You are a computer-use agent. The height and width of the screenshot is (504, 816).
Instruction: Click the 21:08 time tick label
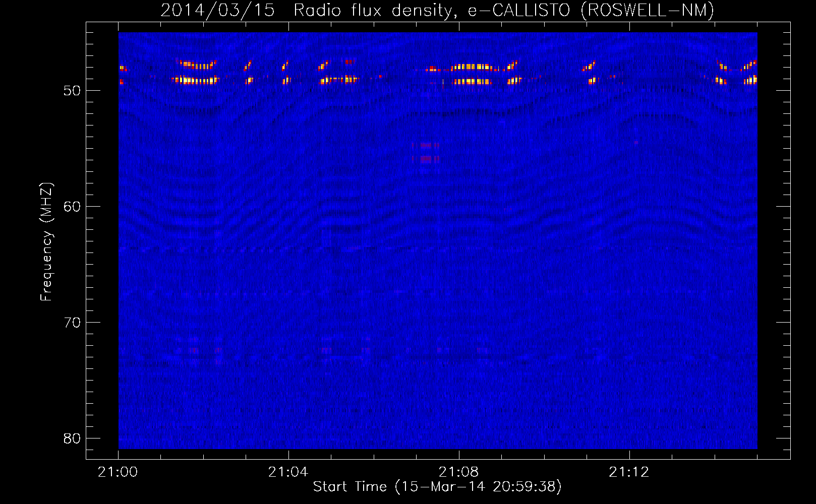(x=458, y=472)
